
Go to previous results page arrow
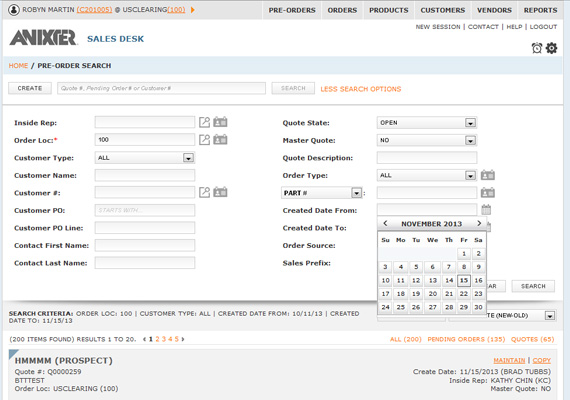pos(144,339)
